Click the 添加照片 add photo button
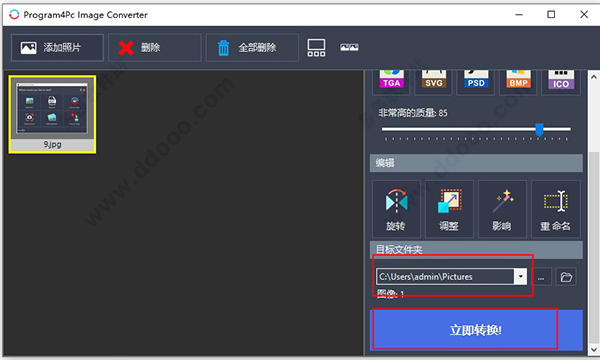 [57, 47]
